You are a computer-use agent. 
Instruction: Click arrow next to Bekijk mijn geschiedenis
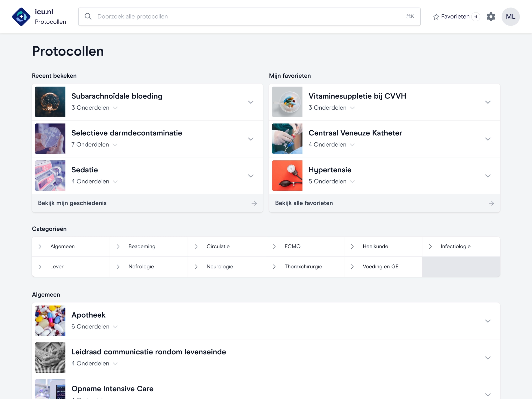pyautogui.click(x=254, y=203)
